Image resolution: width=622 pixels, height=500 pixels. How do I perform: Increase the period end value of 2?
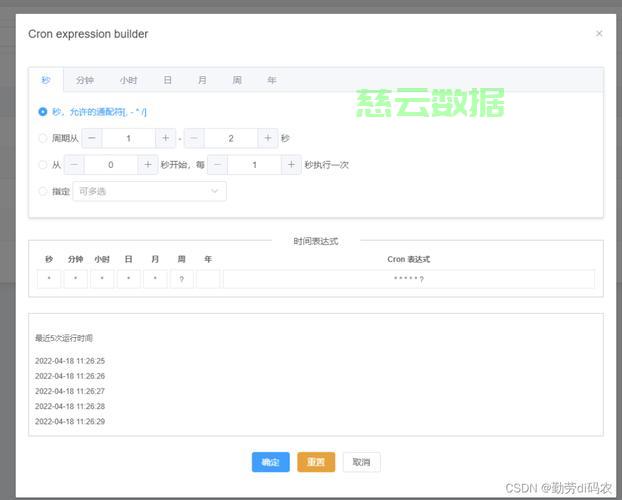click(269, 139)
